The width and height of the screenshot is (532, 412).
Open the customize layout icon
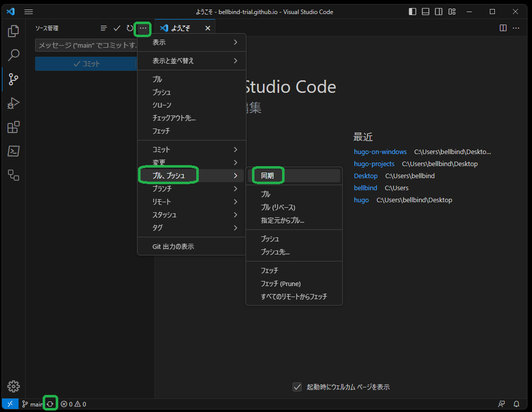click(x=452, y=12)
